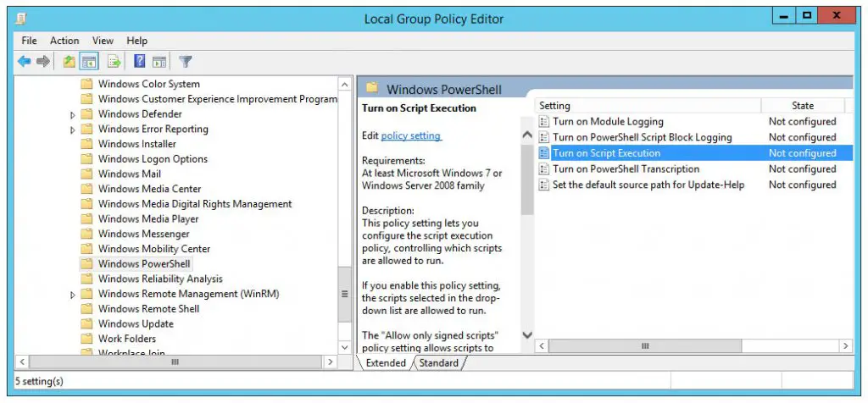Click the settings list horizontal scroll right arrow
Screen dimensions: 868x403
tap(846, 346)
